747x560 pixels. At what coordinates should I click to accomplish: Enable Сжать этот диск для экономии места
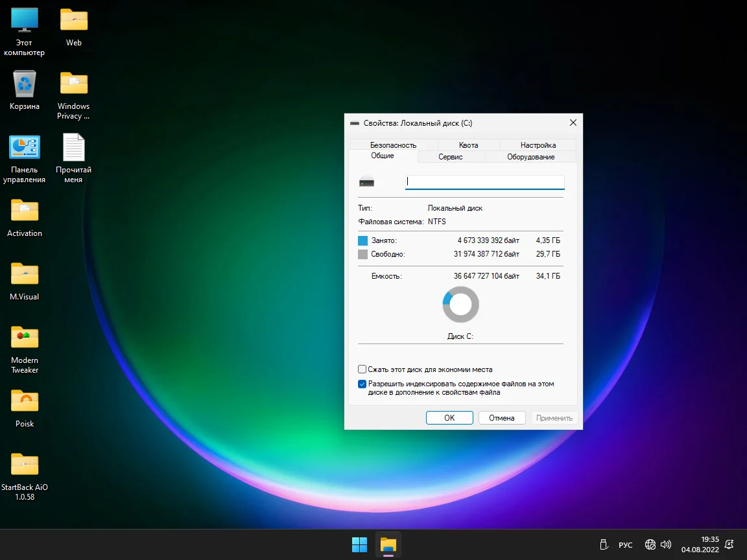(362, 369)
